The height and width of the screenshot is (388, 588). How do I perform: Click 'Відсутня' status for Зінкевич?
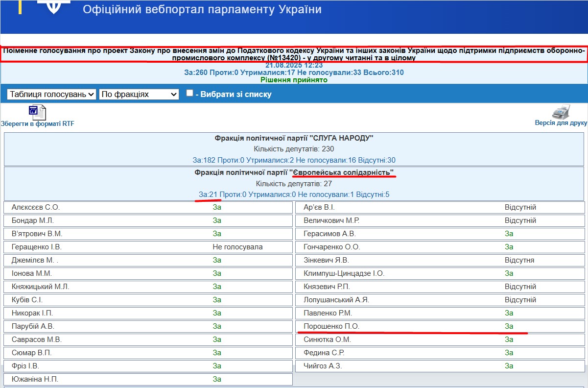tap(519, 260)
